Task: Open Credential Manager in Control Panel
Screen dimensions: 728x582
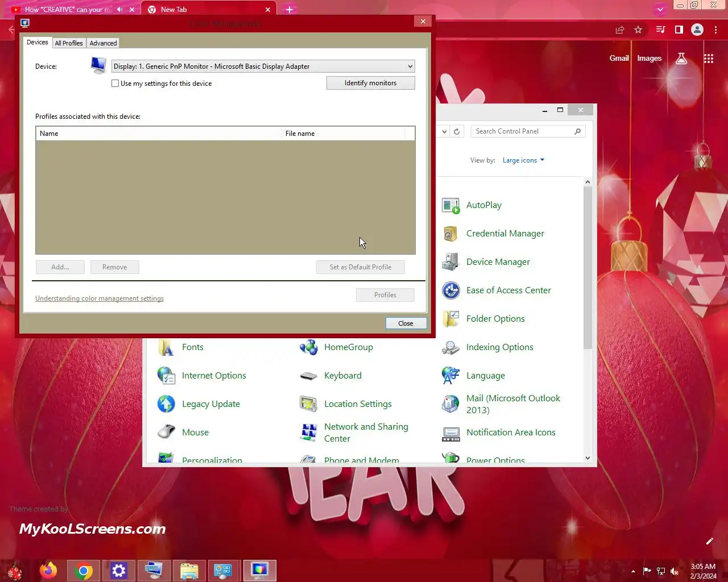Action: [x=493, y=234]
